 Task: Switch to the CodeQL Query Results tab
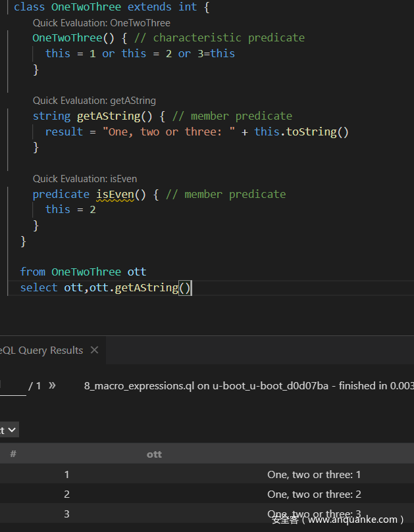coord(41,351)
